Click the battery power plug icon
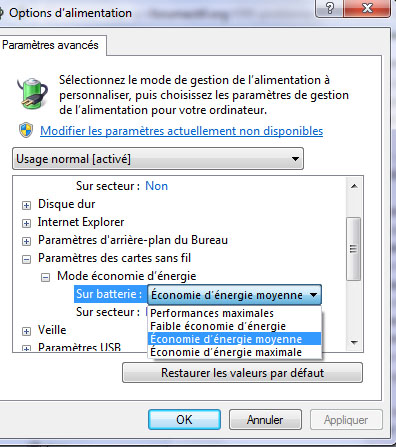 [32, 93]
